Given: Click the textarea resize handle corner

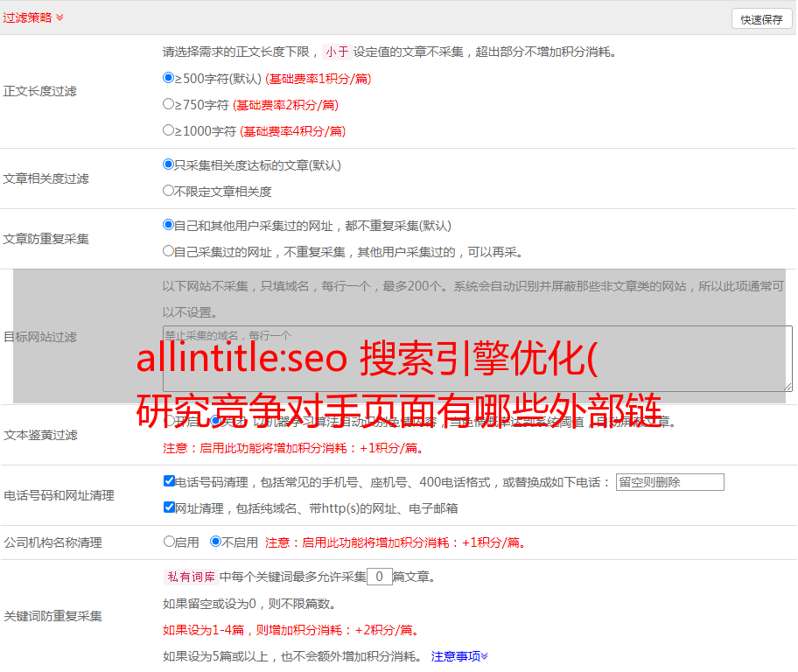Looking at the screenshot, I should (787, 387).
